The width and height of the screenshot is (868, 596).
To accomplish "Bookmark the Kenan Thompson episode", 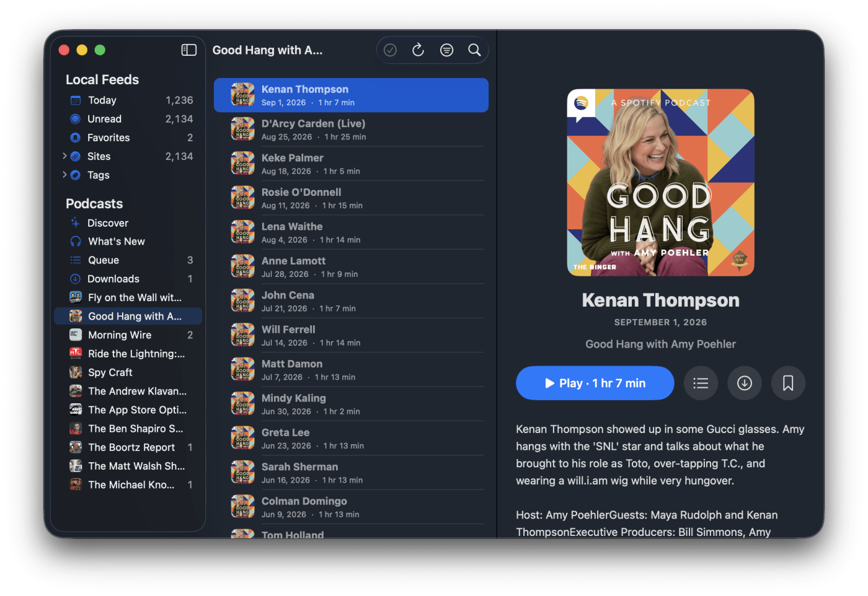I will 788,383.
